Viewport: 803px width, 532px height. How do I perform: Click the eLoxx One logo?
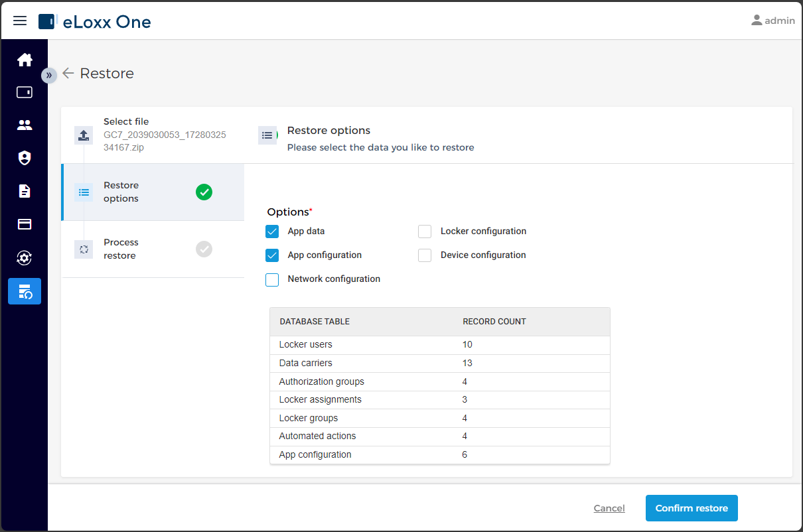tap(95, 22)
